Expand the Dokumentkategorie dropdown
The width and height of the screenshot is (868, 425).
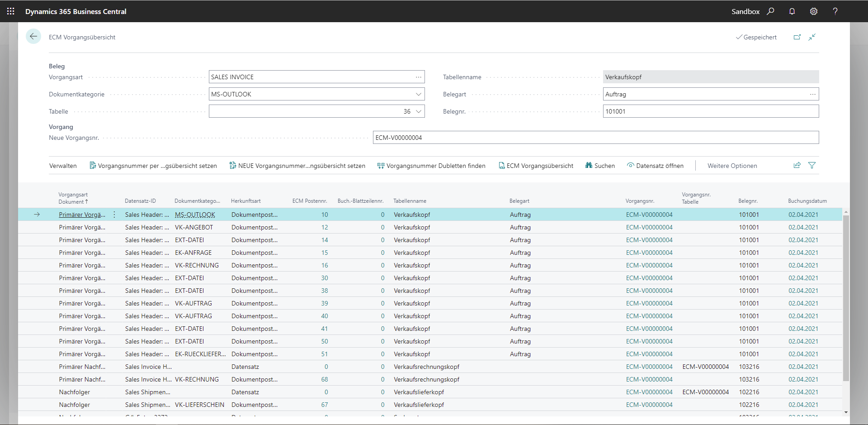tap(419, 94)
